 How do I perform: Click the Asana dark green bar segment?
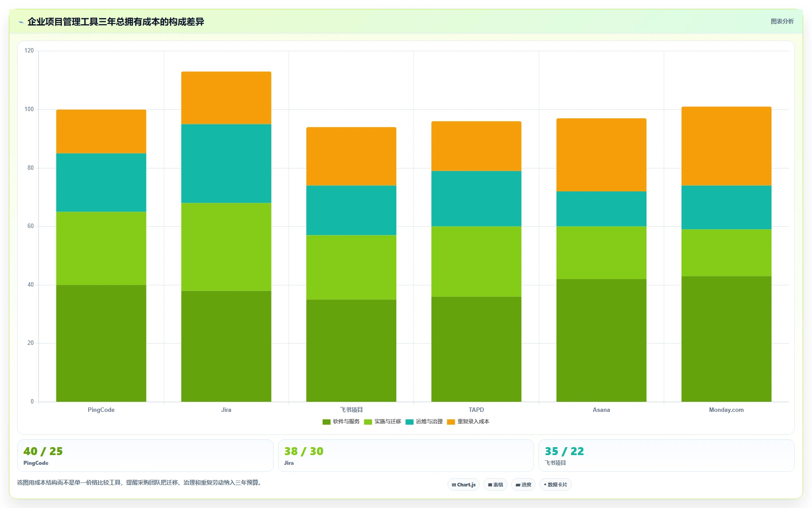[x=601, y=340]
